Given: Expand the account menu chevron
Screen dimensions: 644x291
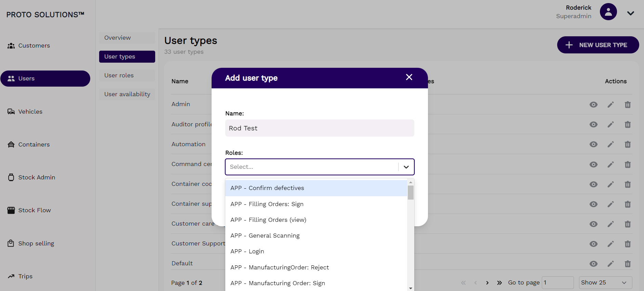Looking at the screenshot, I should [631, 13].
